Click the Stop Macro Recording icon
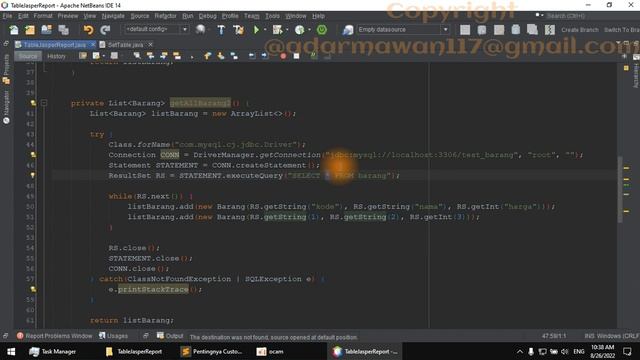640x360 pixels. 296,56
